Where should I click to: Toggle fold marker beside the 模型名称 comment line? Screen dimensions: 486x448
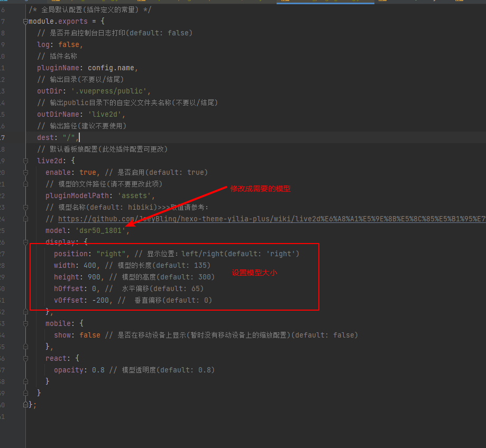25,208
